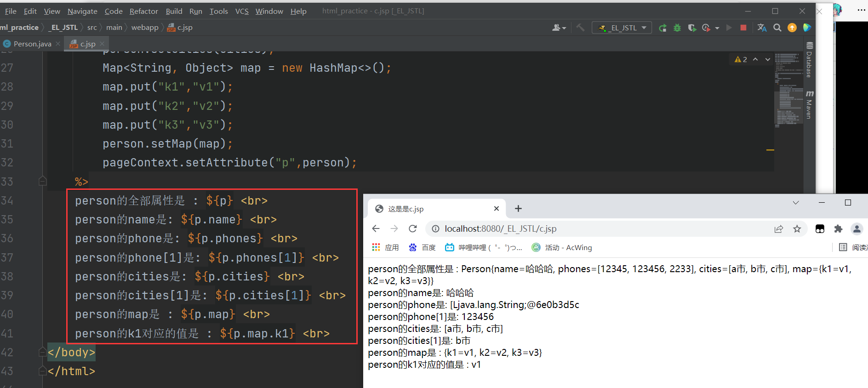Open the Edit menu
The image size is (868, 388).
pyautogui.click(x=30, y=11)
